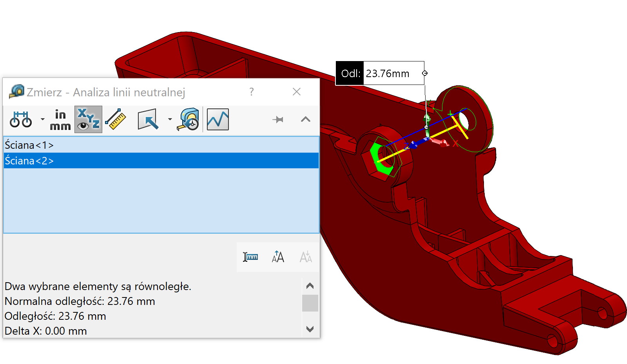The width and height of the screenshot is (627, 364).
Task: Increase the measurement text font size
Action: (277, 256)
